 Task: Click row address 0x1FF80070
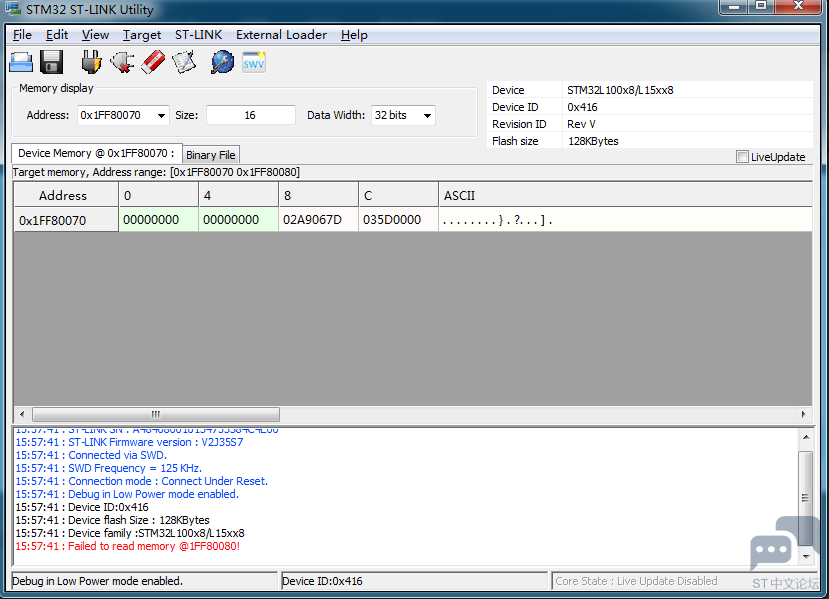point(66,220)
